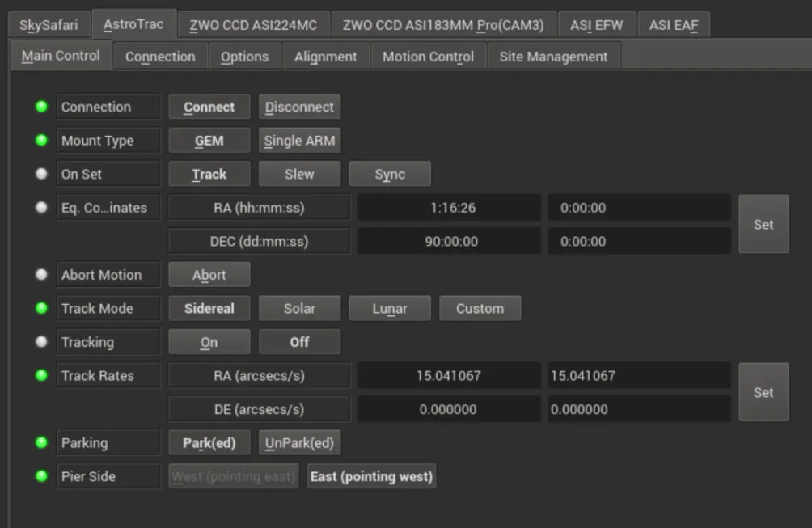Select GEM mount type
Screen dimensions: 812x528
209,140
